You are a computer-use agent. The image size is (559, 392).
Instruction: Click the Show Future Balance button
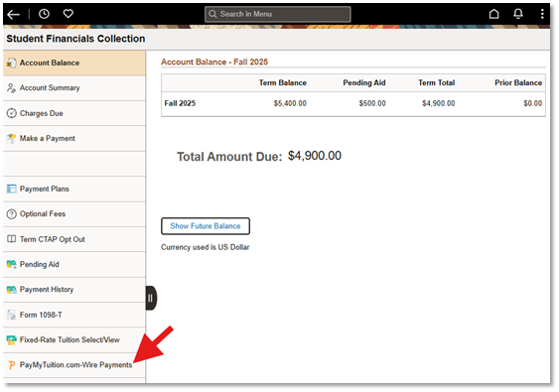206,226
